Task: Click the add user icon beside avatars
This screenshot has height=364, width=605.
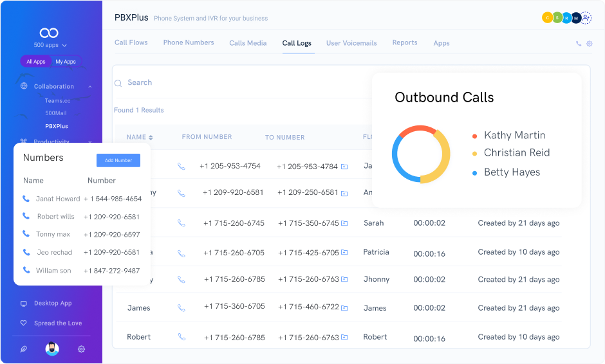Action: point(586,18)
